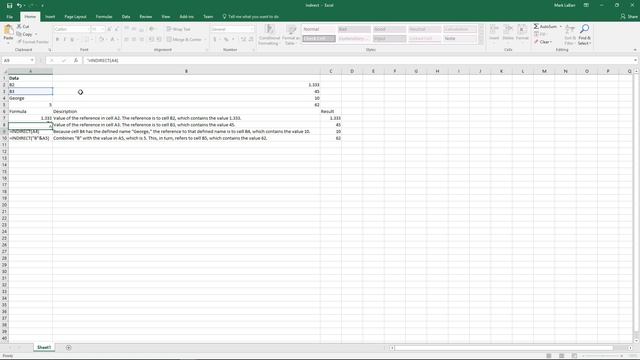Viewport: 640px width, 360px height.
Task: Collapse the ribbon with the chevron
Action: 635,50
